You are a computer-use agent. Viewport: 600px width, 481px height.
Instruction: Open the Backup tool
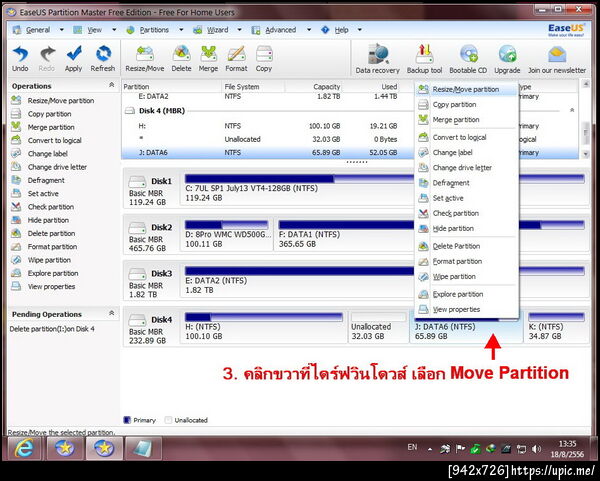click(x=424, y=59)
